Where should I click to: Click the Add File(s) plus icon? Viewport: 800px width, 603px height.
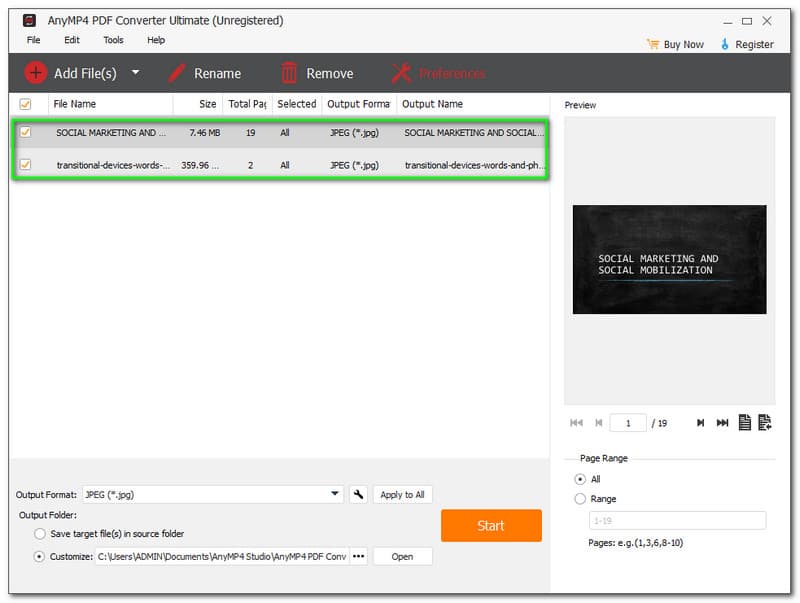point(36,73)
